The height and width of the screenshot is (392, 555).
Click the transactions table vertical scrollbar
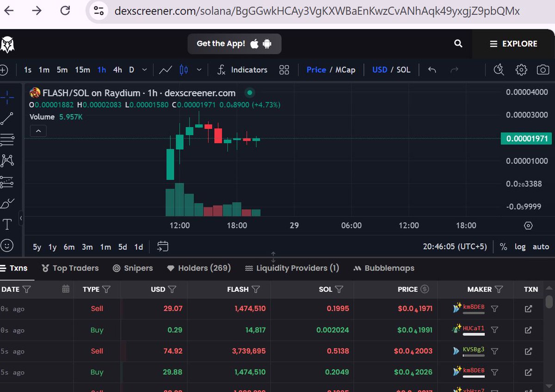pyautogui.click(x=549, y=301)
